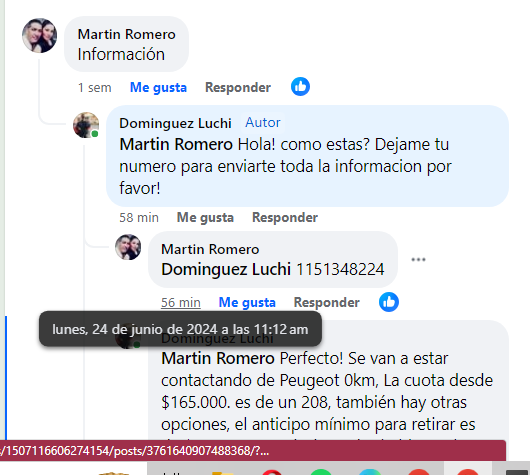Open the 58 min timestamp link

point(139,217)
